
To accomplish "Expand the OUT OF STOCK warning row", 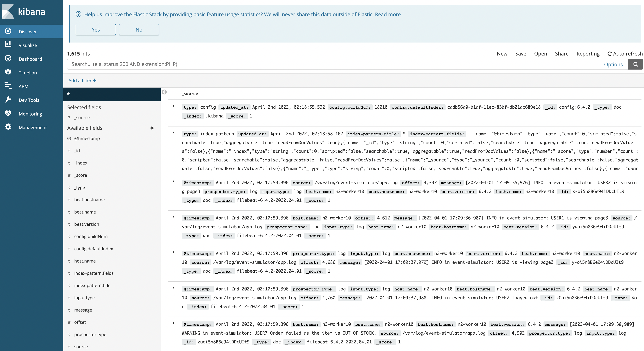I will pyautogui.click(x=173, y=323).
